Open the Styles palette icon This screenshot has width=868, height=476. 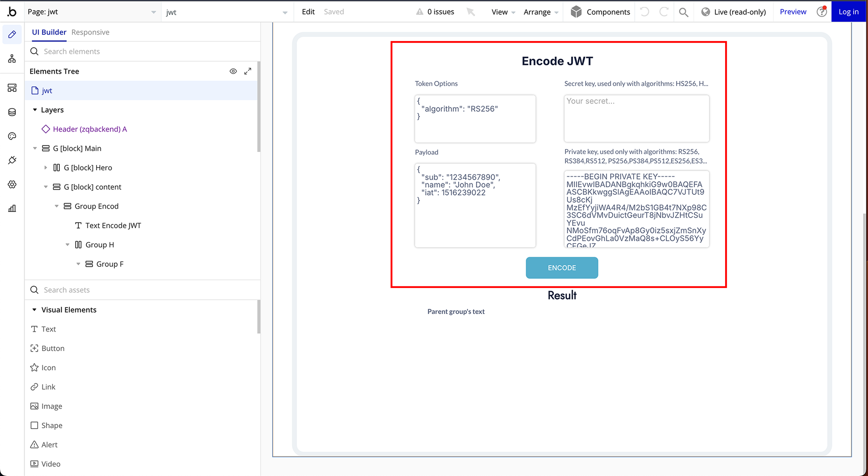tap(12, 136)
